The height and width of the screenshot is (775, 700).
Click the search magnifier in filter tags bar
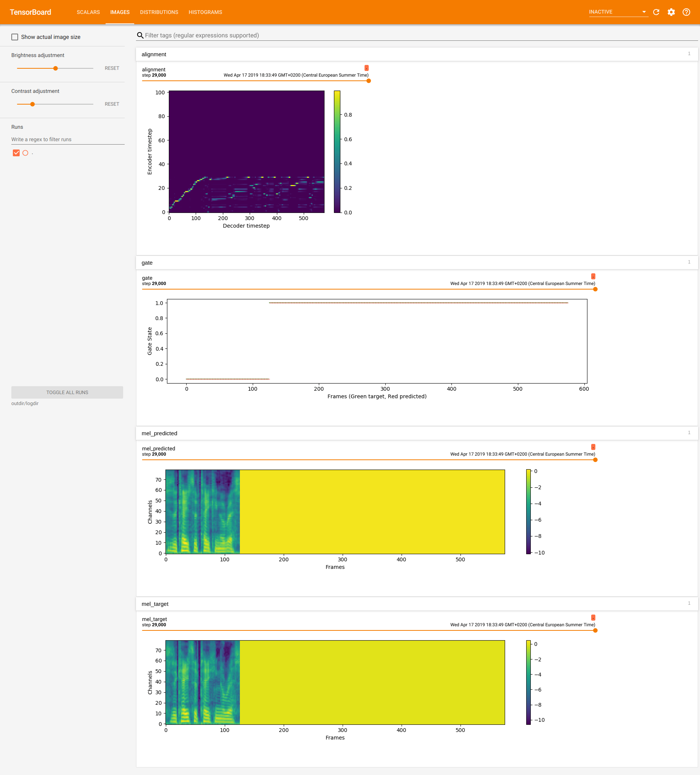point(140,35)
